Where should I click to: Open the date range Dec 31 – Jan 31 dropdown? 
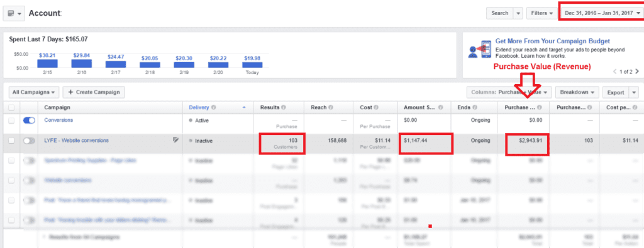pyautogui.click(x=602, y=13)
